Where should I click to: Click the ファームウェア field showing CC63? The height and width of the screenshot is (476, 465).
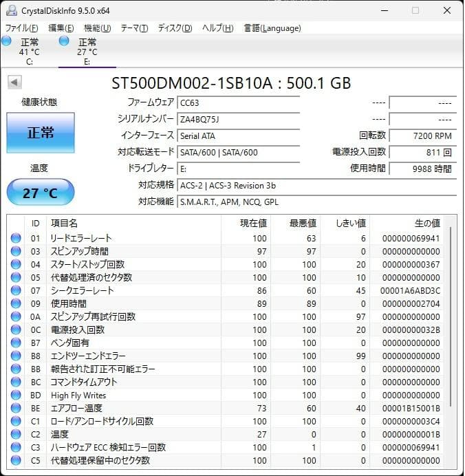click(x=239, y=102)
